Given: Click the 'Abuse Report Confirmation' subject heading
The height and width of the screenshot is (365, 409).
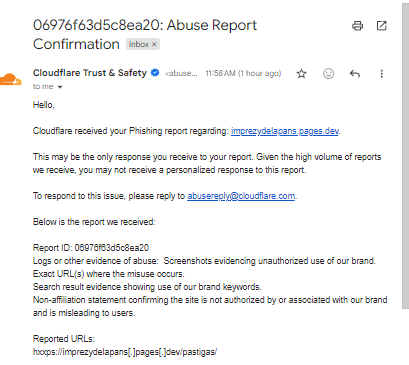Looking at the screenshot, I should pos(145,34).
